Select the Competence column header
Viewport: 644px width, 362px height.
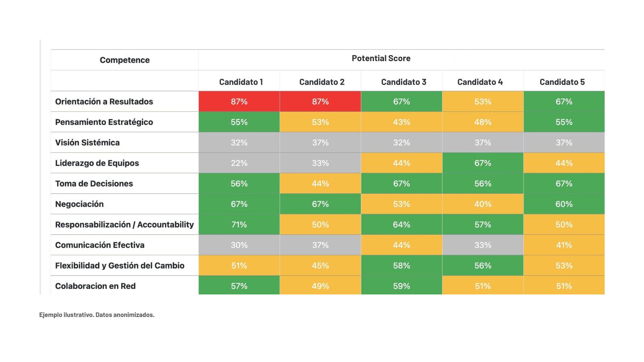pos(124,60)
